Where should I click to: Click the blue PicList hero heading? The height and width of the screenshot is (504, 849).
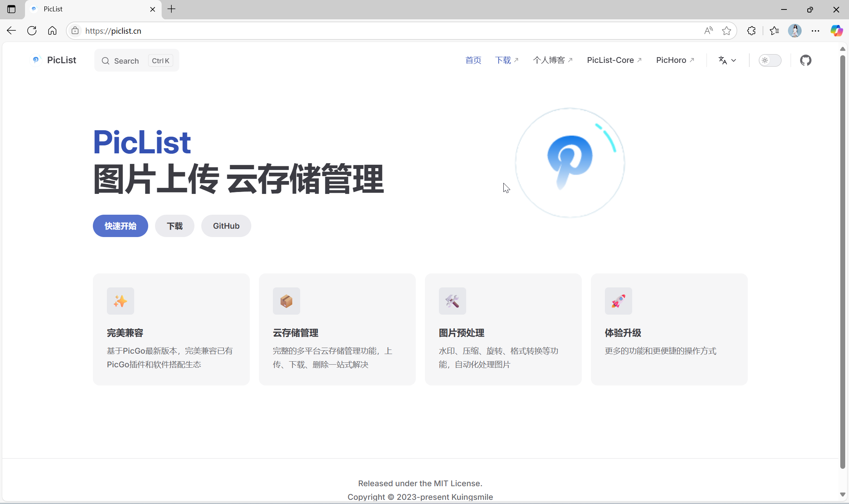pos(142,142)
